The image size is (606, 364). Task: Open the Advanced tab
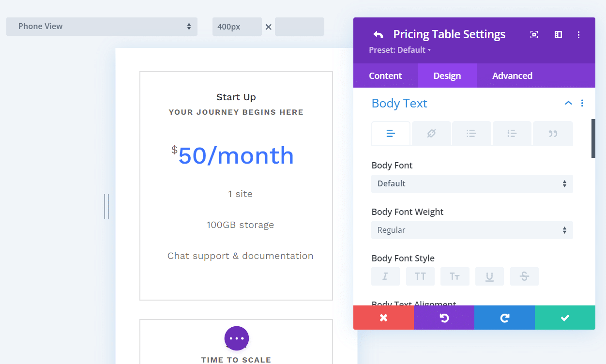512,76
